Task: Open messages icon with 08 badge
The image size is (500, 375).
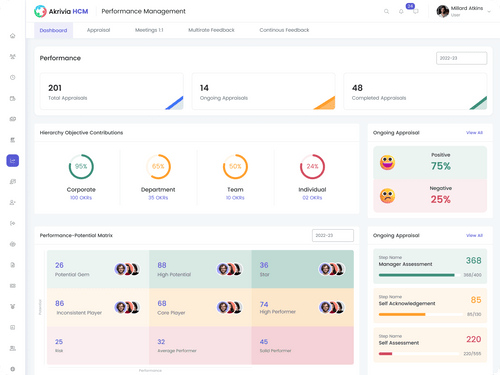Action: 415,11
